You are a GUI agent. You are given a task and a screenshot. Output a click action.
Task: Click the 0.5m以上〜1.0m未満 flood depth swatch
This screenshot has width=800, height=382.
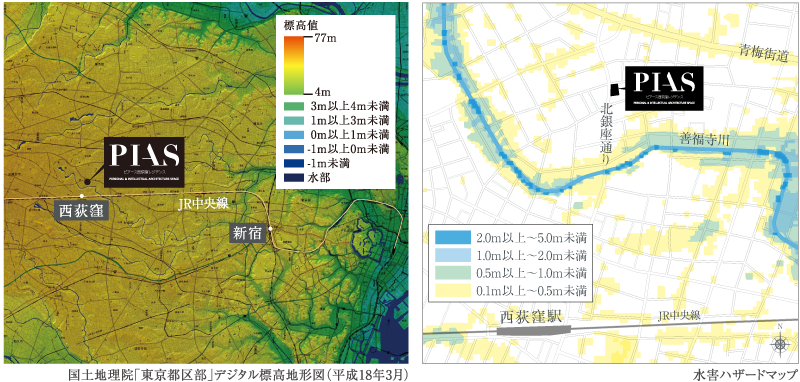[x=452, y=272]
